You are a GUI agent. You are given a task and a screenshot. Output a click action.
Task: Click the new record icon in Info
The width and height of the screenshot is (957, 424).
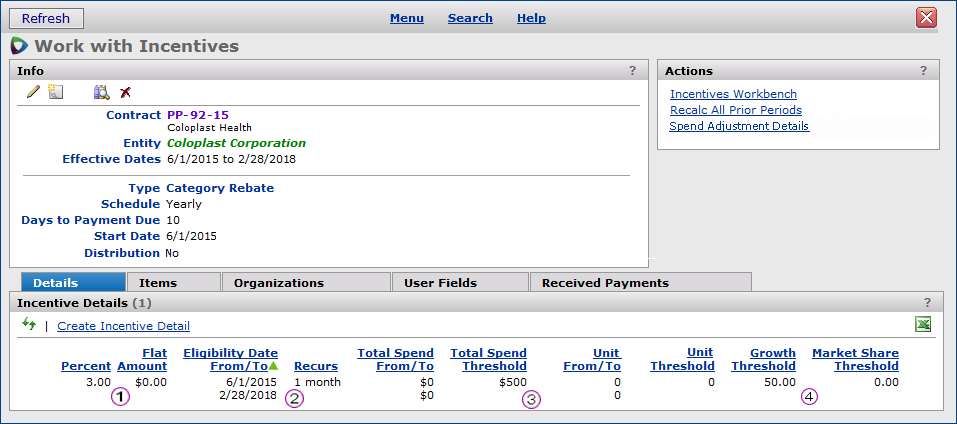(x=56, y=92)
